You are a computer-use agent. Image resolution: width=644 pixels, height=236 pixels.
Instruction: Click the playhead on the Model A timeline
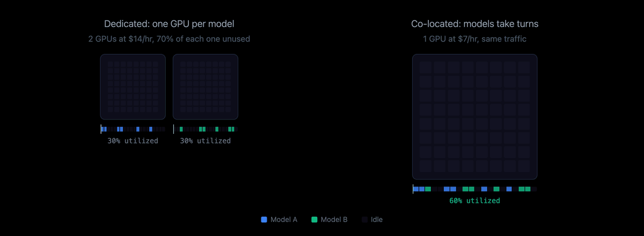101,129
